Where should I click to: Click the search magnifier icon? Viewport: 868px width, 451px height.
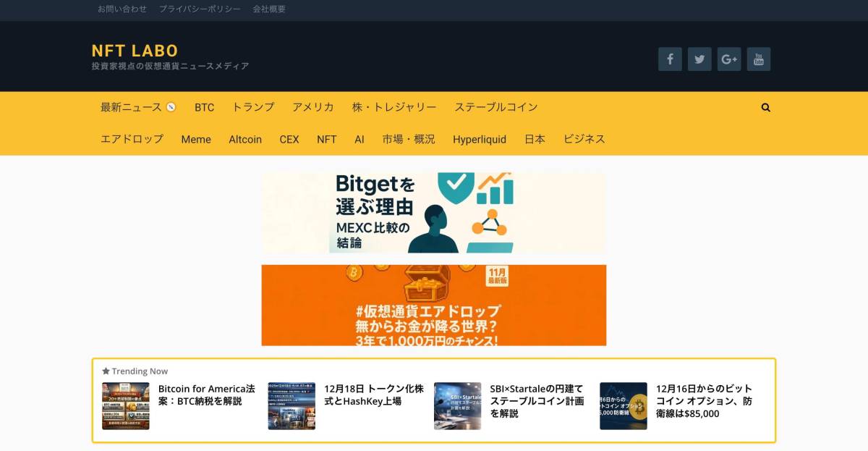pos(766,107)
